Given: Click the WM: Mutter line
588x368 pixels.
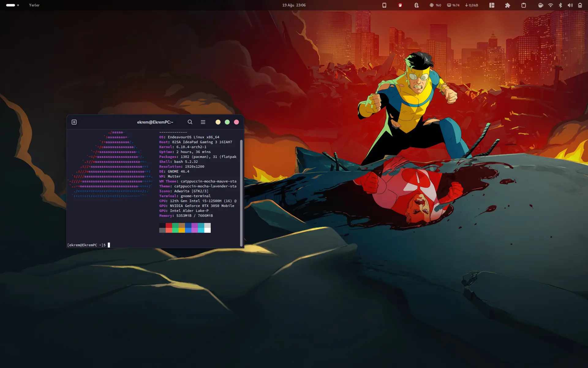Looking at the screenshot, I should [170, 176].
